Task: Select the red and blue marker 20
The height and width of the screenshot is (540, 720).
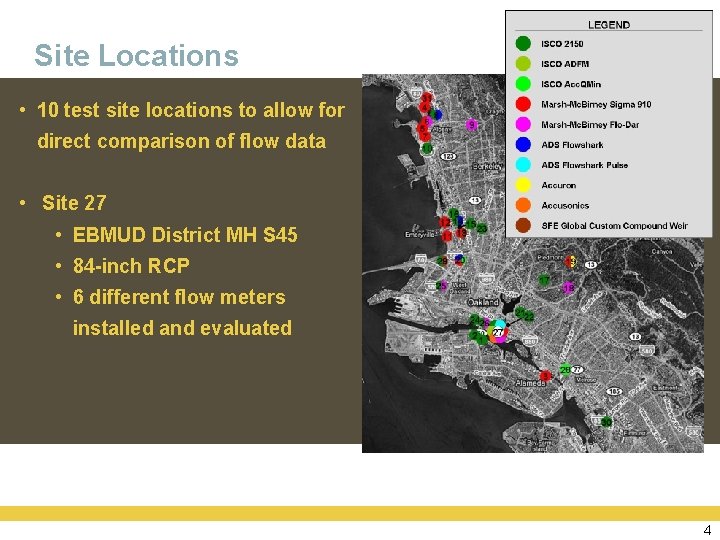Action: [459, 260]
